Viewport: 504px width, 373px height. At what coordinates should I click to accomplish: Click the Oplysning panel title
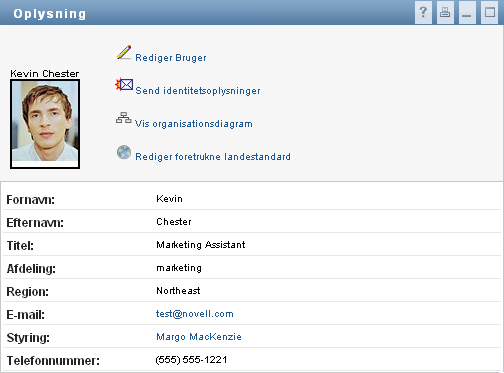pos(50,14)
